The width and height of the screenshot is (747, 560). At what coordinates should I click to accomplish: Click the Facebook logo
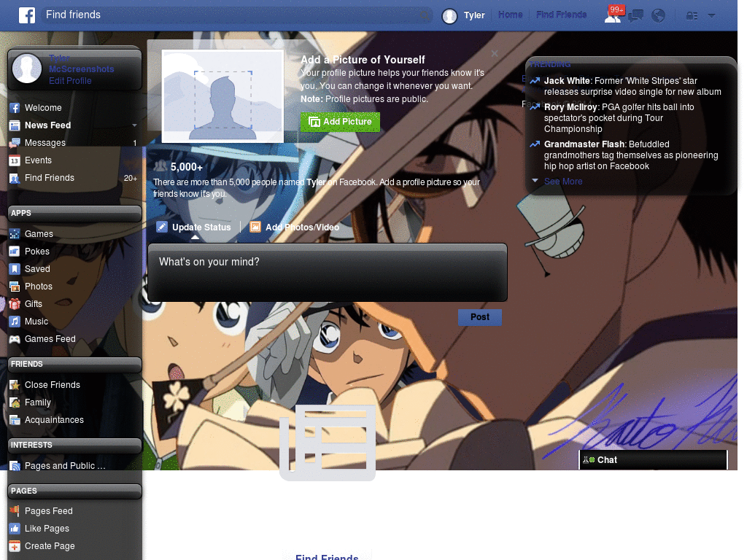click(28, 14)
